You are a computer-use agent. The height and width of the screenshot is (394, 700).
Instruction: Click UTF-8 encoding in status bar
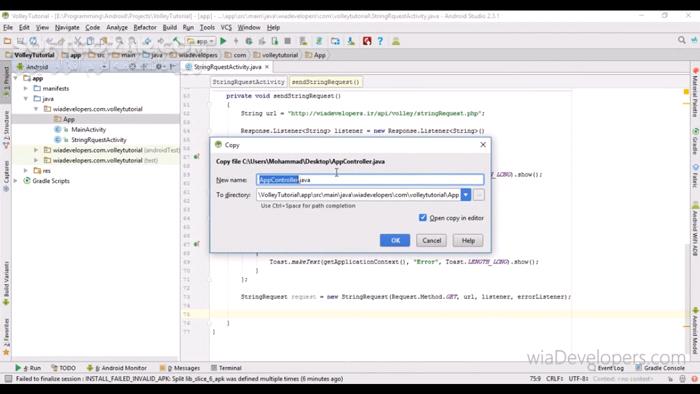tap(578, 378)
